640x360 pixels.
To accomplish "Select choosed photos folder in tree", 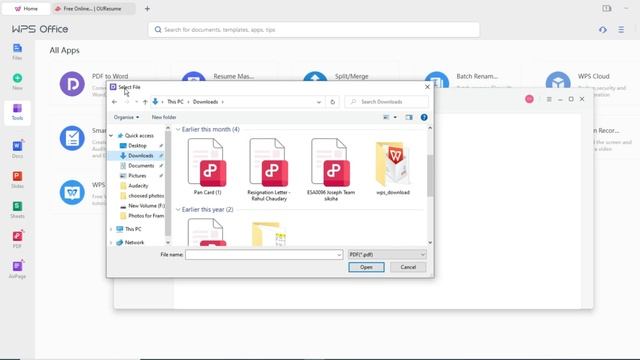I will [146, 196].
